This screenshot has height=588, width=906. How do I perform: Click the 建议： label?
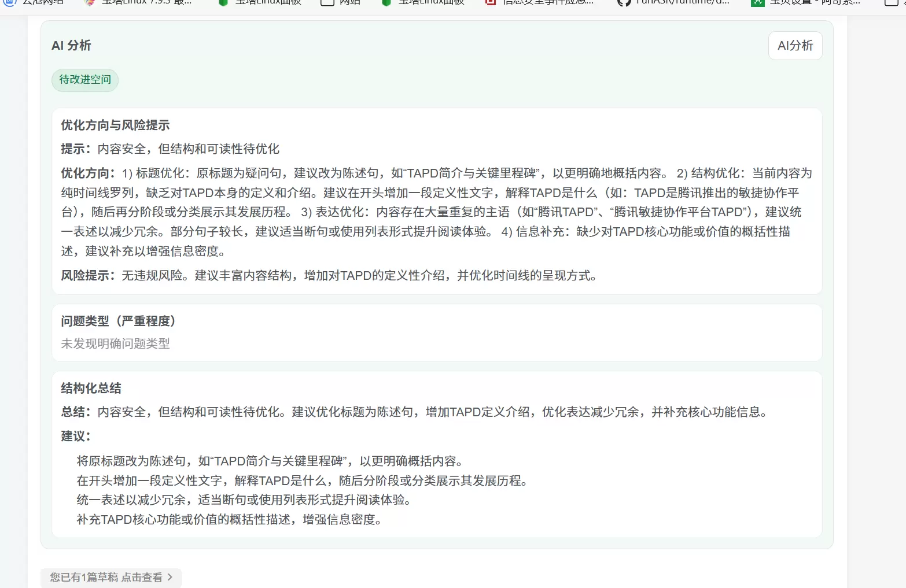click(x=76, y=437)
